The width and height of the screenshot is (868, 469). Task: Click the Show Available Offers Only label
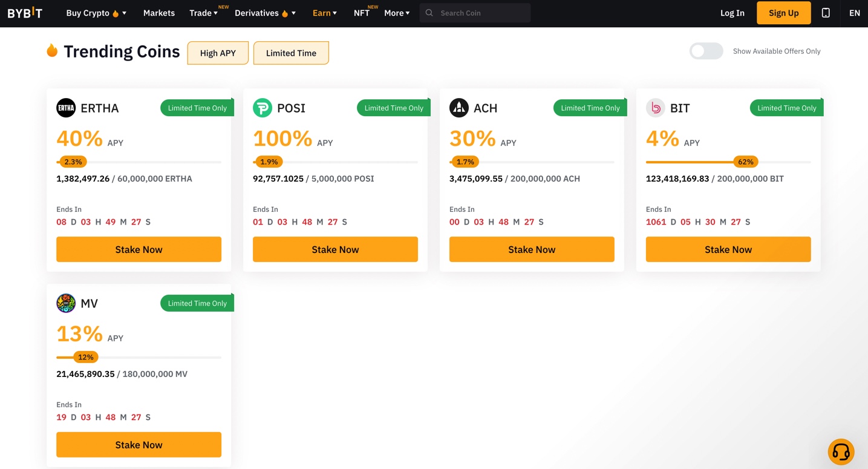coord(777,51)
